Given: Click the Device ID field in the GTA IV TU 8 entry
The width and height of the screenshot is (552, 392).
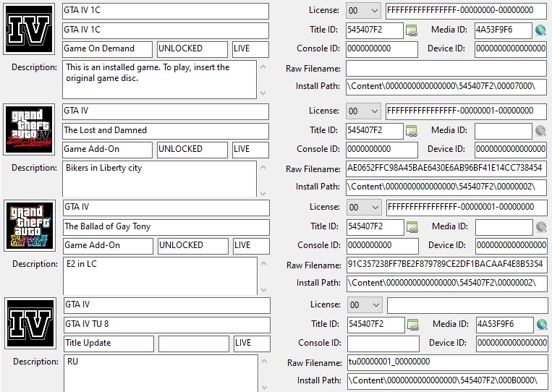Looking at the screenshot, I should pos(512,344).
